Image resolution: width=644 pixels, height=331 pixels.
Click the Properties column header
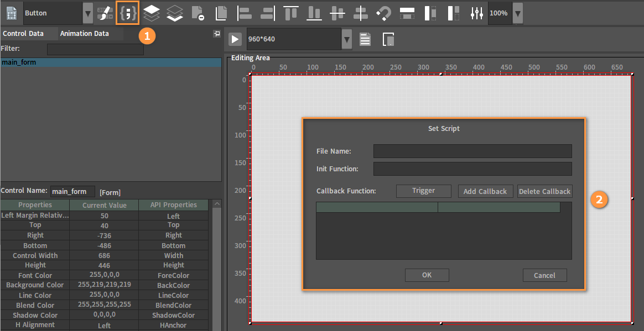[35, 204]
